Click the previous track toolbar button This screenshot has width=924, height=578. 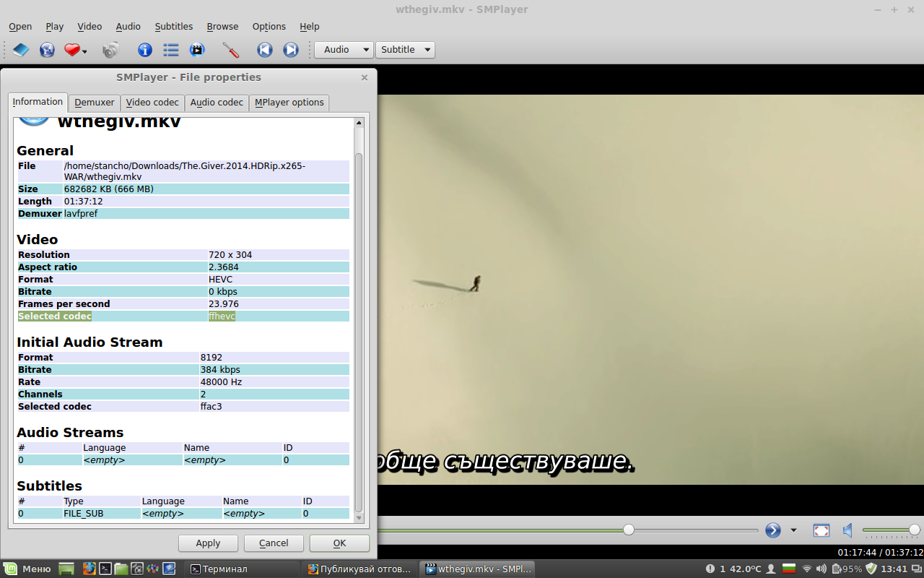pyautogui.click(x=265, y=50)
